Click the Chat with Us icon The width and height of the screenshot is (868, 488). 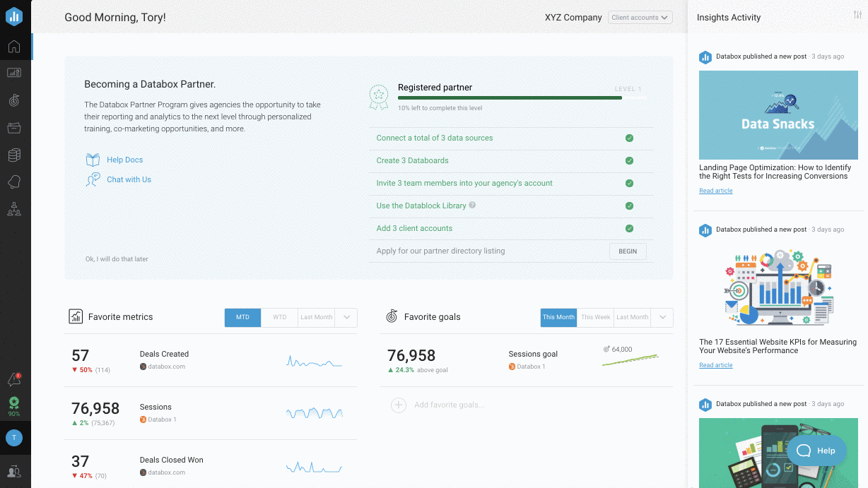point(93,179)
